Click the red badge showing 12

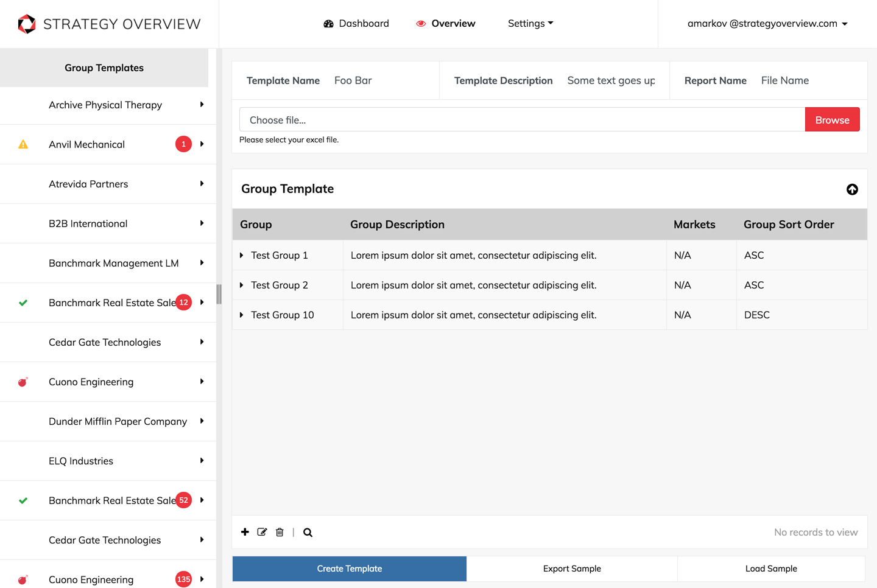point(183,303)
